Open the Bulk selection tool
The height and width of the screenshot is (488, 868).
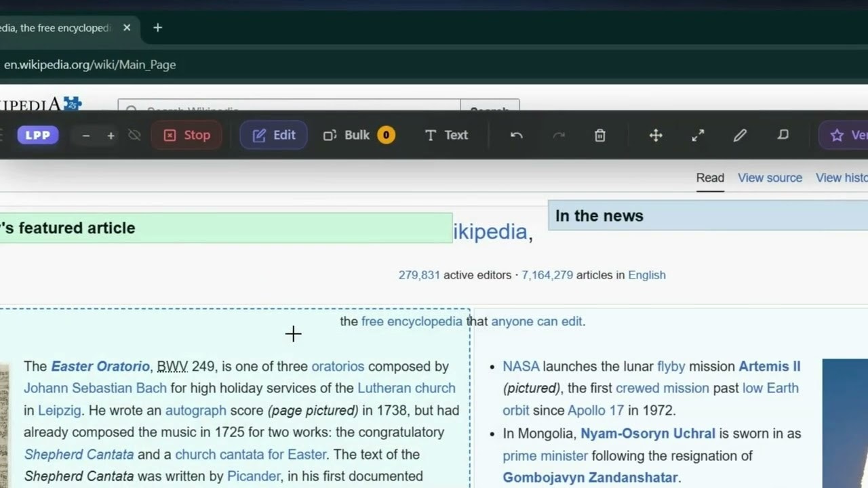click(358, 135)
